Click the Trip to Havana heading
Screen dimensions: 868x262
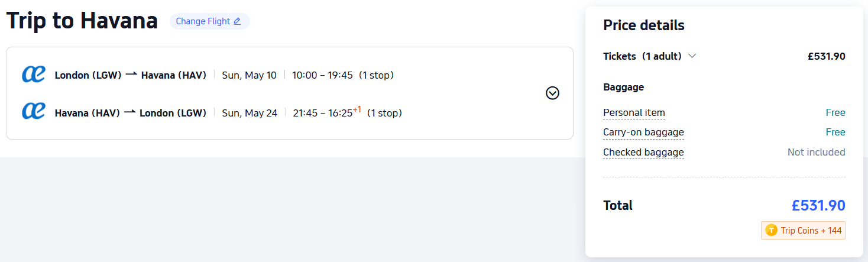(82, 21)
